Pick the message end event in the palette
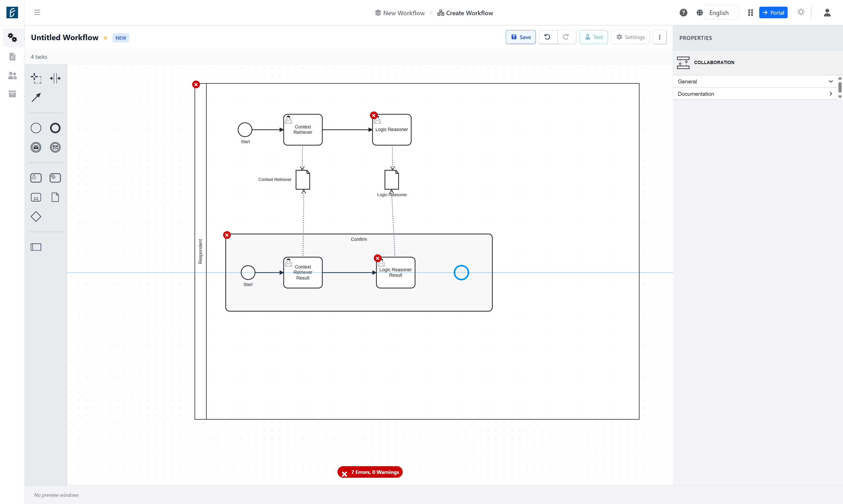The width and height of the screenshot is (843, 504). (55, 147)
